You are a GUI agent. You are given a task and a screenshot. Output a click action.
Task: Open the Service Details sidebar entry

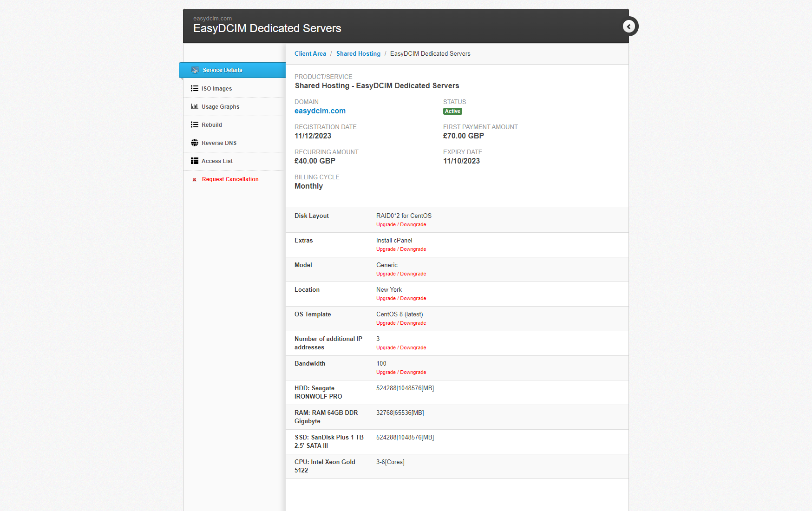click(x=222, y=70)
